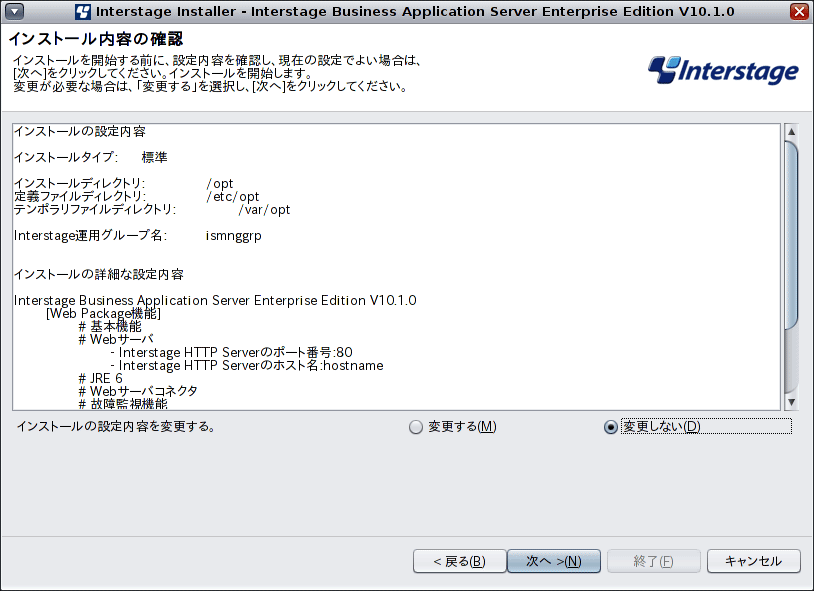Select the 変更しない(D) radio button
The height and width of the screenshot is (591, 814).
tap(610, 427)
